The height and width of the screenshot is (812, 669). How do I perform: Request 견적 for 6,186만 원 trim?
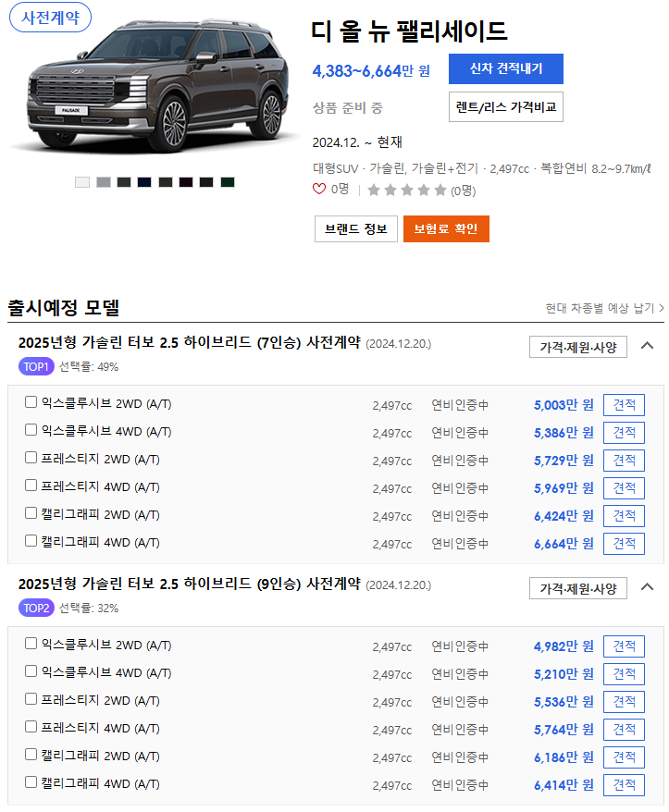coord(624,757)
